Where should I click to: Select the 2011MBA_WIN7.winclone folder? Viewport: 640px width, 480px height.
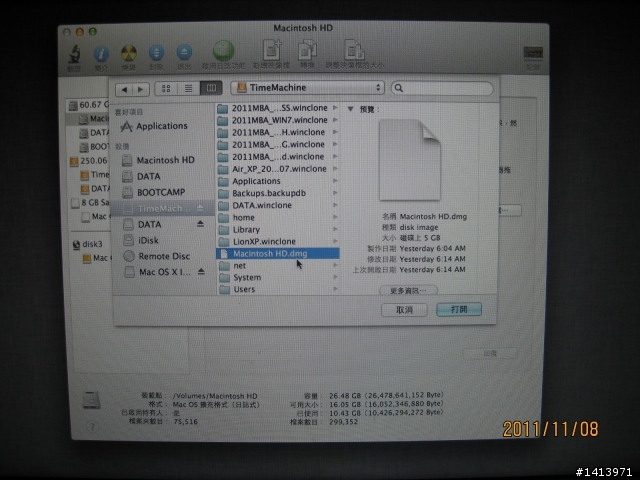coord(278,120)
